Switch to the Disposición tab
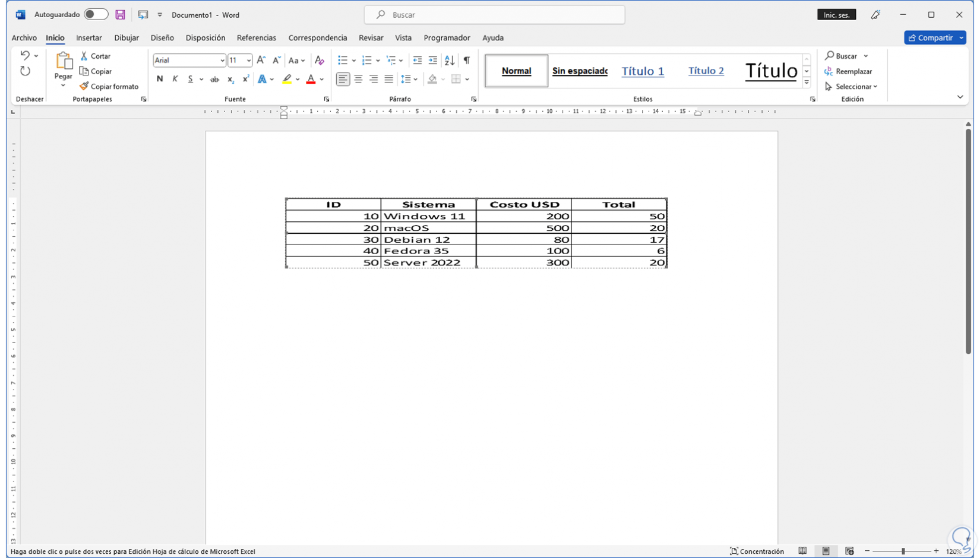This screenshot has width=980, height=558. (206, 38)
